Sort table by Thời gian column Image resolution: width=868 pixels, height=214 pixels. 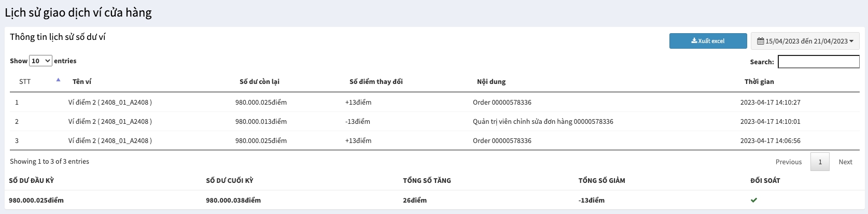coord(759,81)
